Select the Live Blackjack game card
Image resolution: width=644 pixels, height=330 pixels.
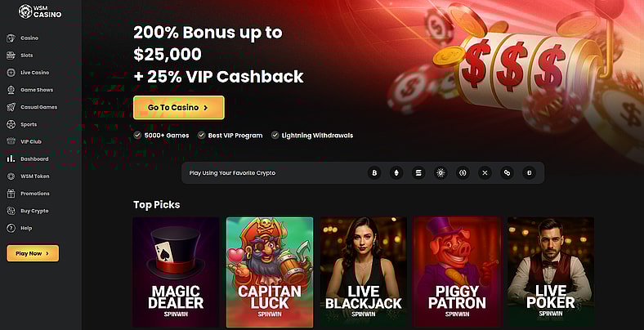click(x=363, y=273)
